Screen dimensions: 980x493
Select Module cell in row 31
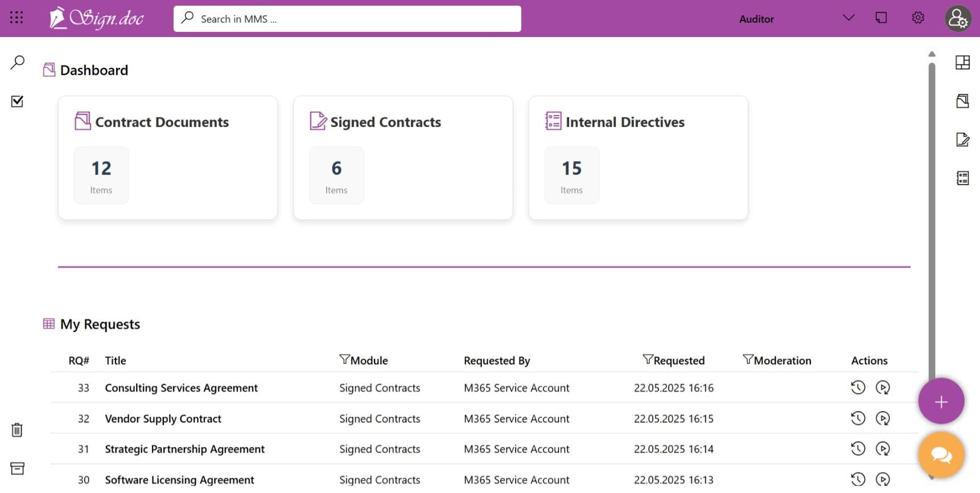[380, 449]
